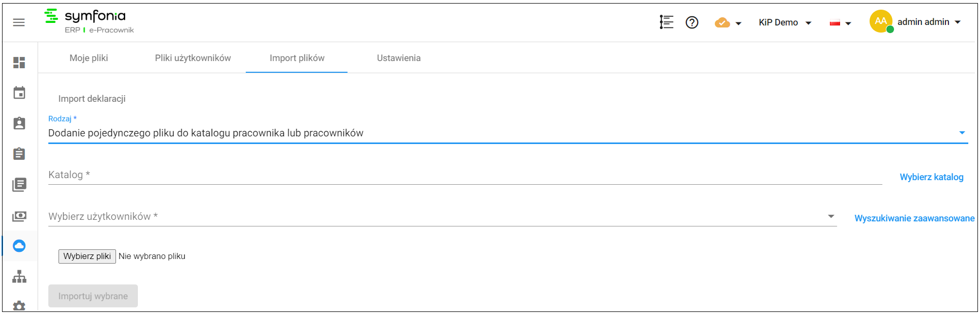This screenshot has height=315, width=980.
Task: Open the calendar icon in sidebar
Action: 19,93
